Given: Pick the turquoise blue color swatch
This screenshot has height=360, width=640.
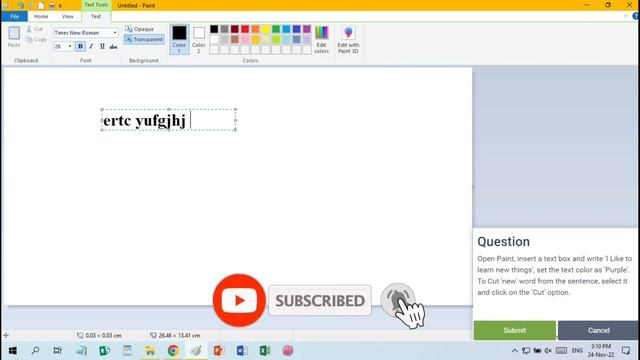Looking at the screenshot, I should click(x=286, y=29).
